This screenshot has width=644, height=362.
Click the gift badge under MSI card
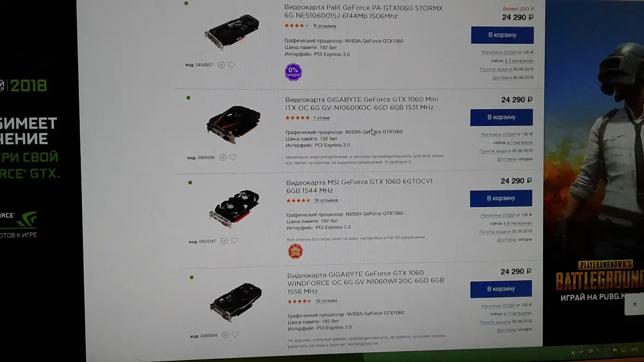point(295,251)
